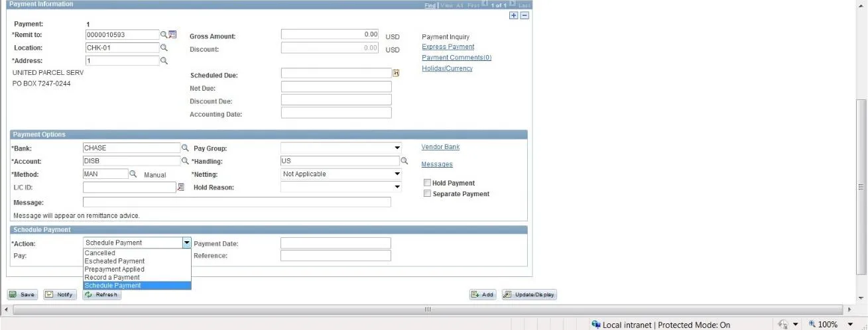
Task: Enable the Hold Payment checkbox
Action: (x=427, y=183)
